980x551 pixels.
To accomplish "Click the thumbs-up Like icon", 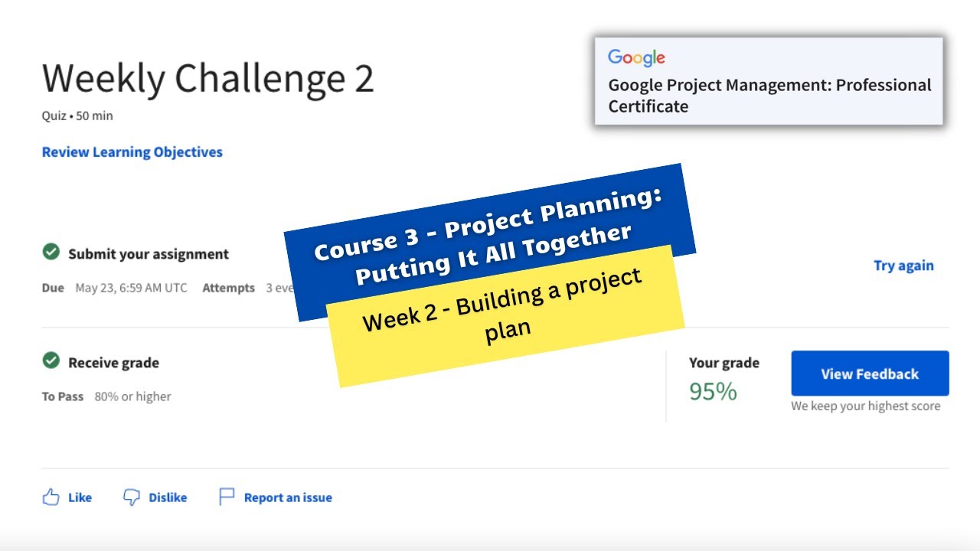I will click(x=51, y=497).
